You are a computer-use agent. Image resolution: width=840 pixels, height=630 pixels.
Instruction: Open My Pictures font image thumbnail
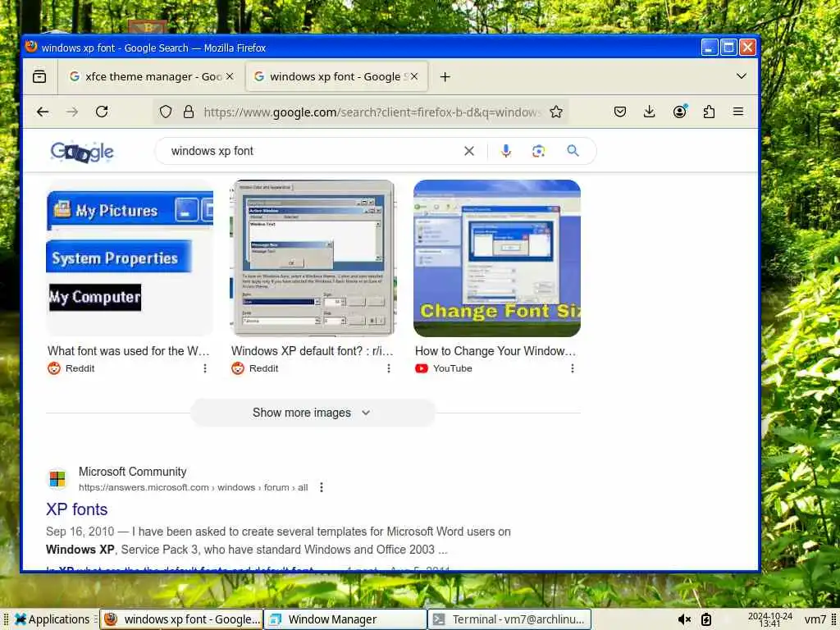[x=130, y=258]
